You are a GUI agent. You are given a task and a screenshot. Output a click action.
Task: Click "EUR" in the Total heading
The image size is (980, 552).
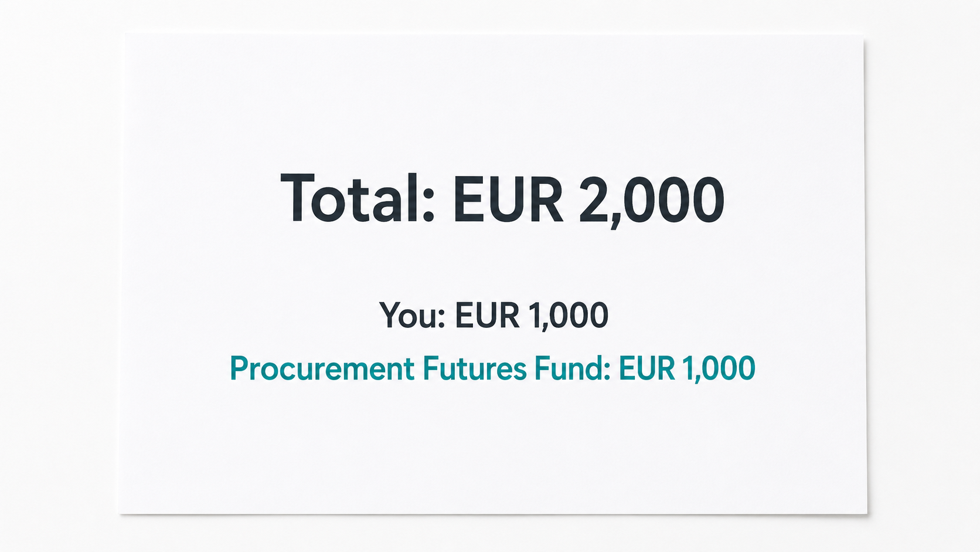(x=508, y=199)
